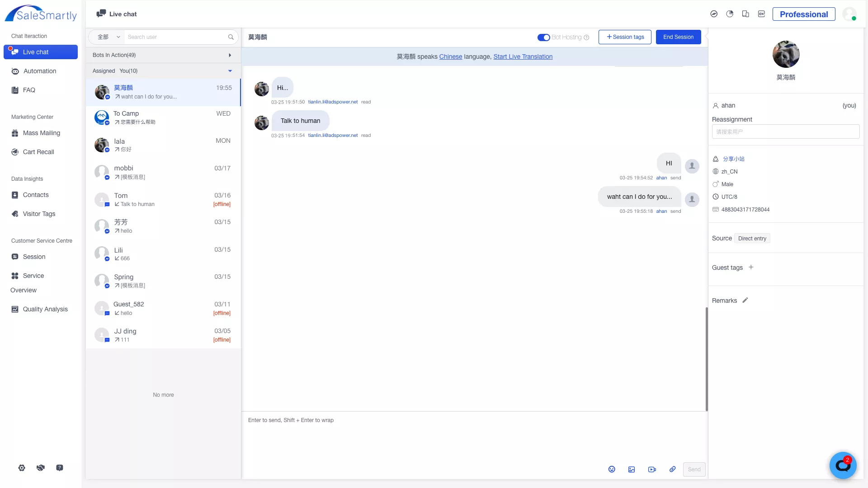Click the help question icon at sidebar bottom
Image resolution: width=868 pixels, height=488 pixels.
60,468
